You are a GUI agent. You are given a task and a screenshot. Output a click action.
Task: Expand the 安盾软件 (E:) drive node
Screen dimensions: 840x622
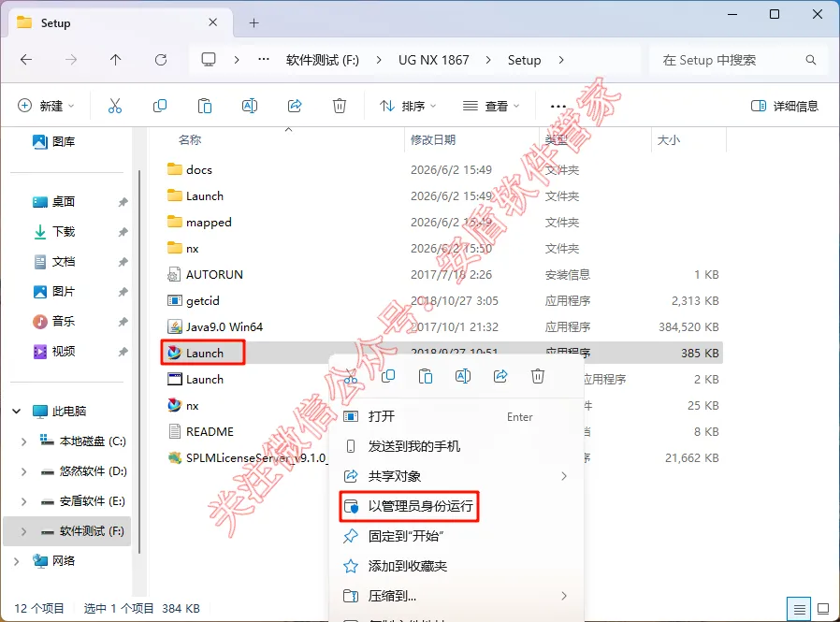click(x=23, y=501)
